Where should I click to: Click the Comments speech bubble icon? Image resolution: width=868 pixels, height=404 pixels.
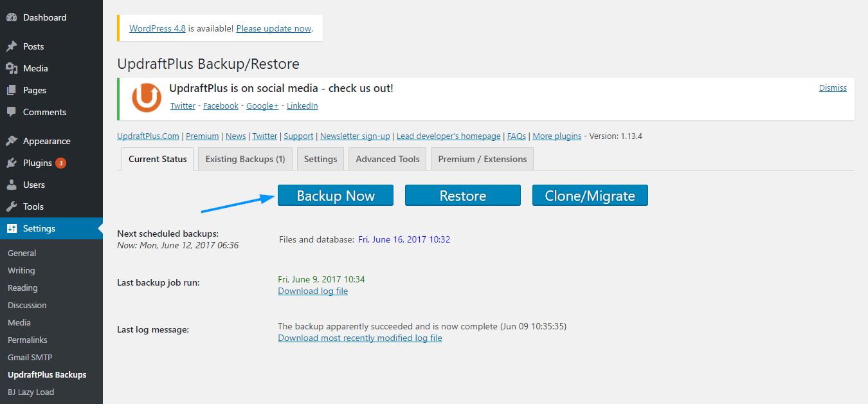pos(12,112)
